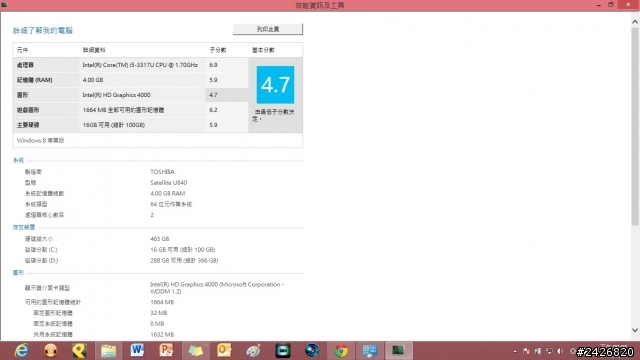Image resolution: width=640 pixels, height=360 pixels.
Task: Click the gaming graphics subscore 6.2
Action: 213,110
